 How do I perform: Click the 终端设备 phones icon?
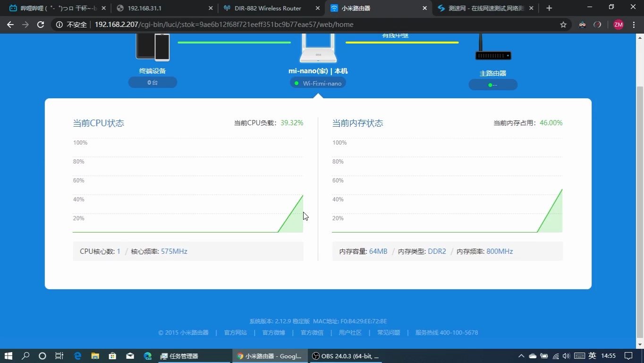point(153,47)
